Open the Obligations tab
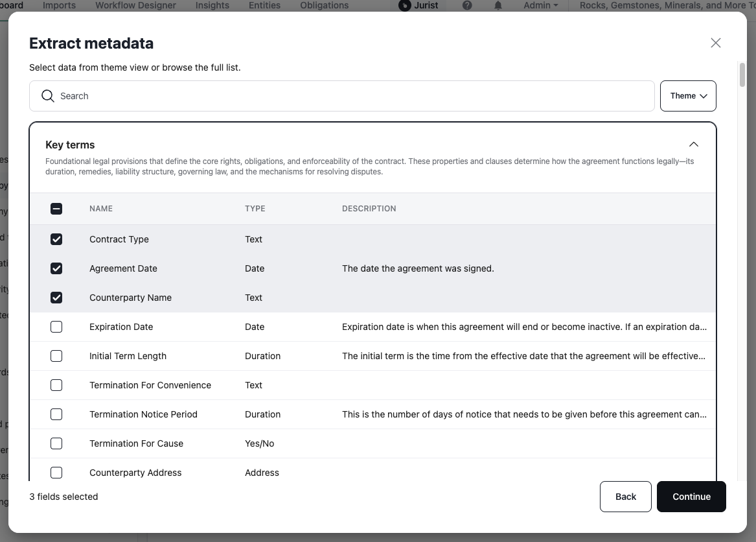Image resolution: width=756 pixels, height=542 pixels. (x=324, y=5)
